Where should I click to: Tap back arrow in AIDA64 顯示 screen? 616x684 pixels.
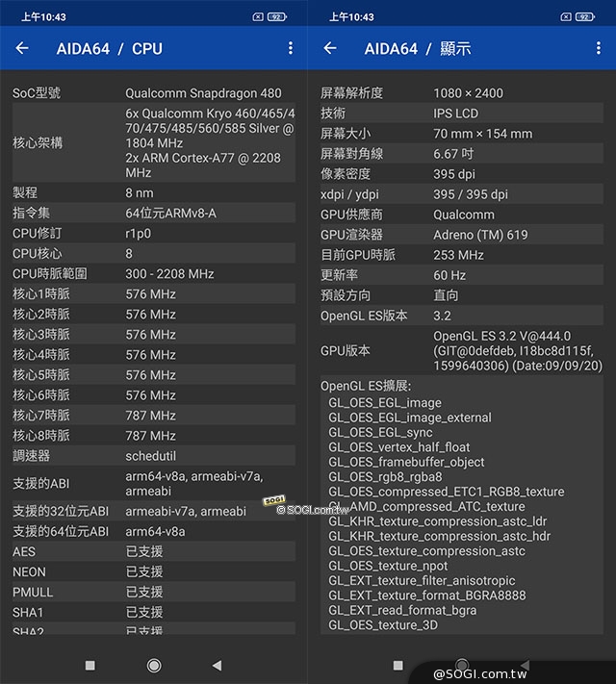pyautogui.click(x=330, y=48)
